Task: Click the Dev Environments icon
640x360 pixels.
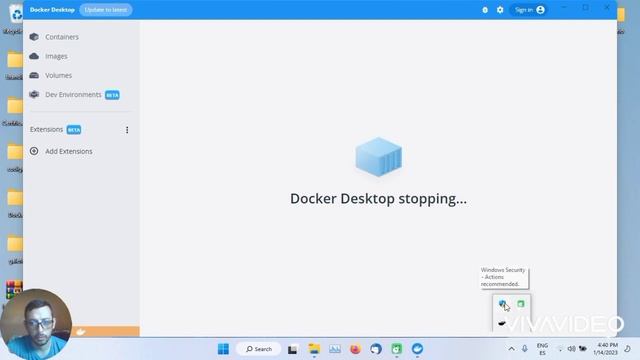Action: [34, 94]
